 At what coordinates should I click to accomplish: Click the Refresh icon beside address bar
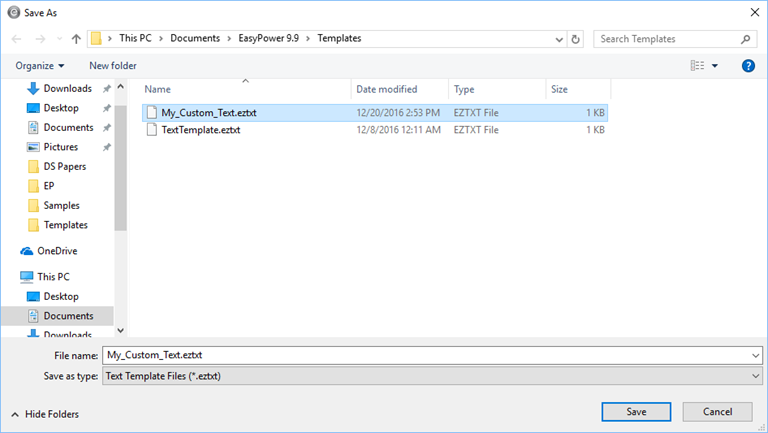click(575, 39)
